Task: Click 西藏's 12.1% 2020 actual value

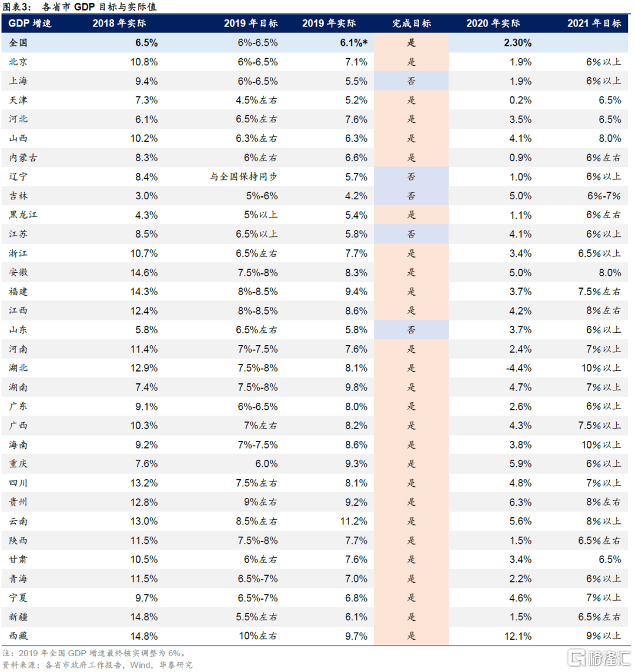Action: coord(518,636)
